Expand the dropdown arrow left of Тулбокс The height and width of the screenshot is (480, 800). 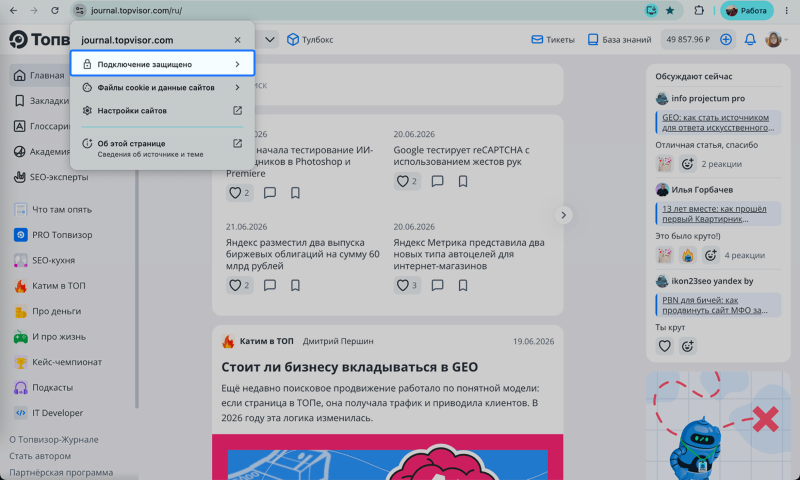click(270, 39)
